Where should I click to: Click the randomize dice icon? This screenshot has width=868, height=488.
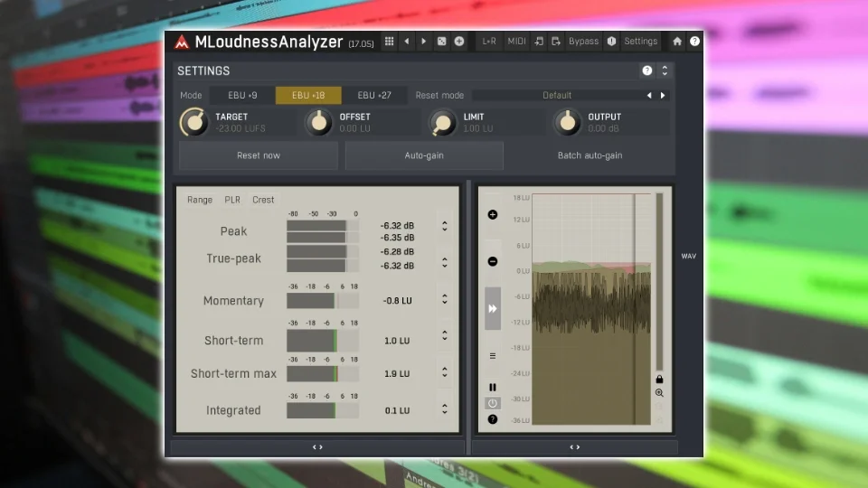tap(441, 41)
